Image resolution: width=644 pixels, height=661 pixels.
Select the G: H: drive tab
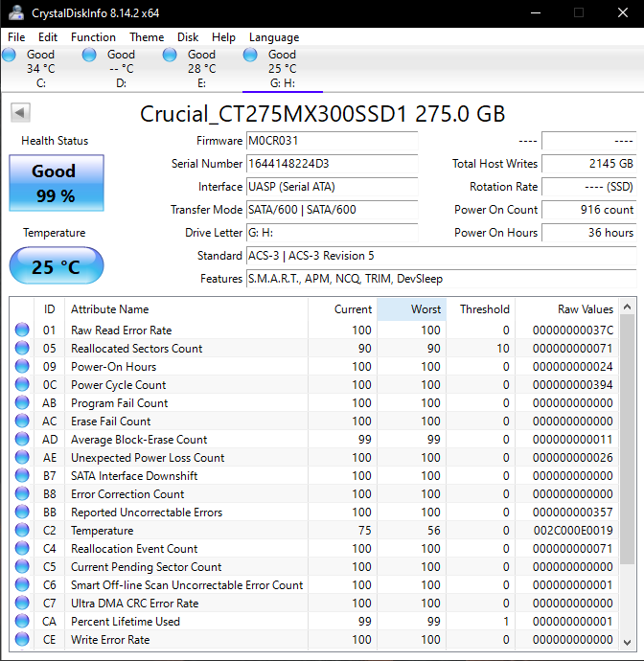tap(282, 69)
